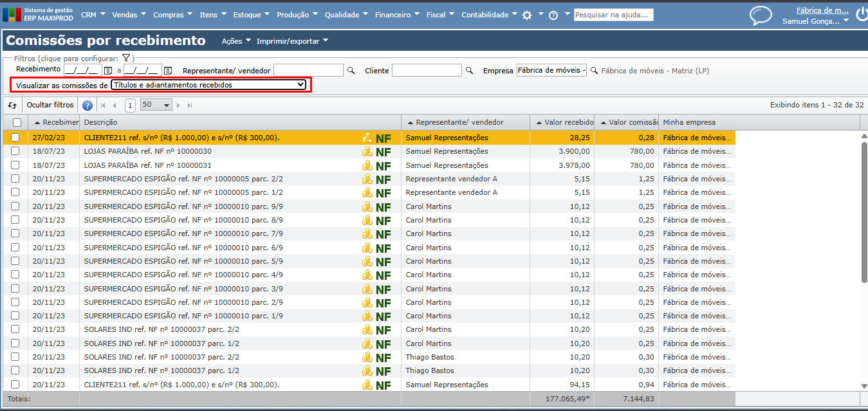Click the Ocultar filtros button

point(50,105)
